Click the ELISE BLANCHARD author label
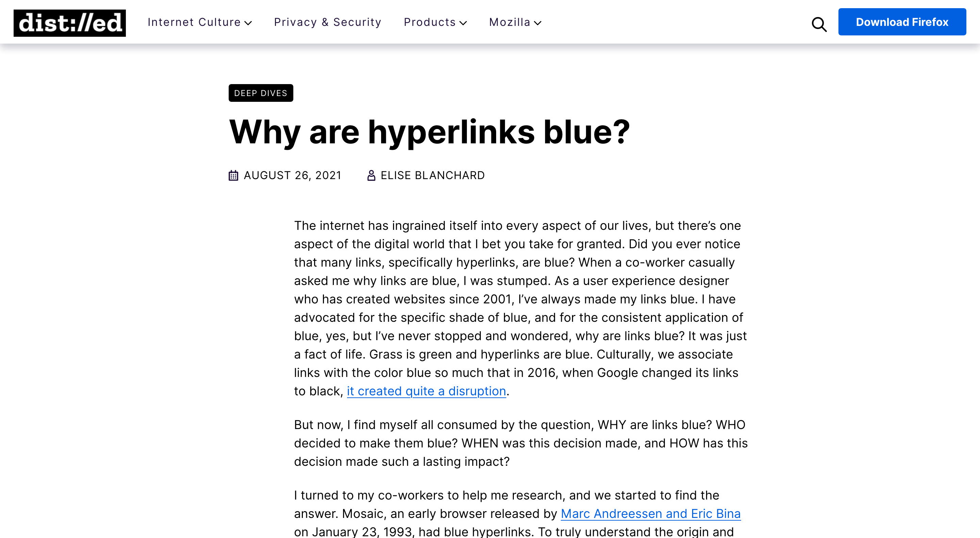The image size is (980, 538). point(433,175)
